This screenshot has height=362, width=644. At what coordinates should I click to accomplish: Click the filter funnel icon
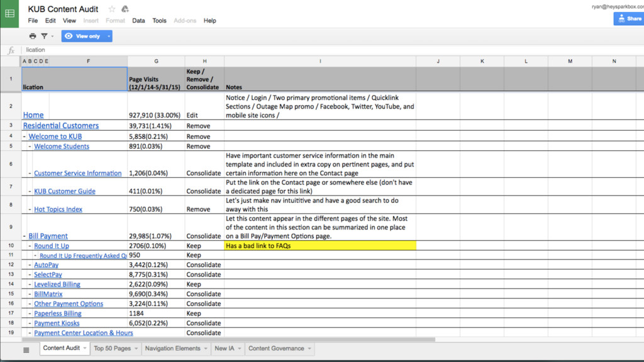(44, 36)
